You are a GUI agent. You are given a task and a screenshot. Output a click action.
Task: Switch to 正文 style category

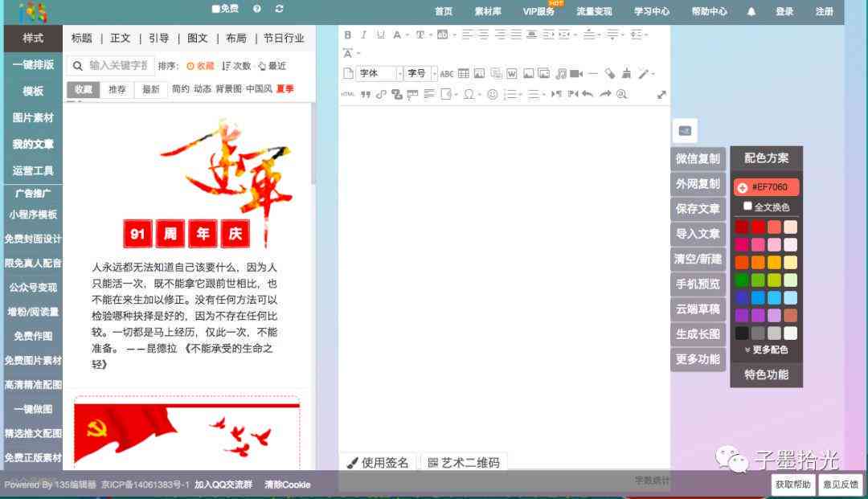pyautogui.click(x=120, y=39)
